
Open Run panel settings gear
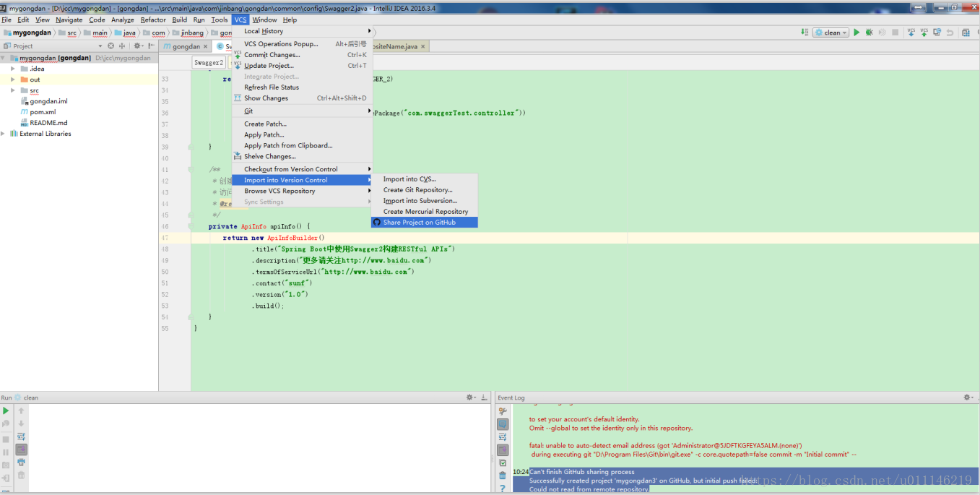(471, 397)
